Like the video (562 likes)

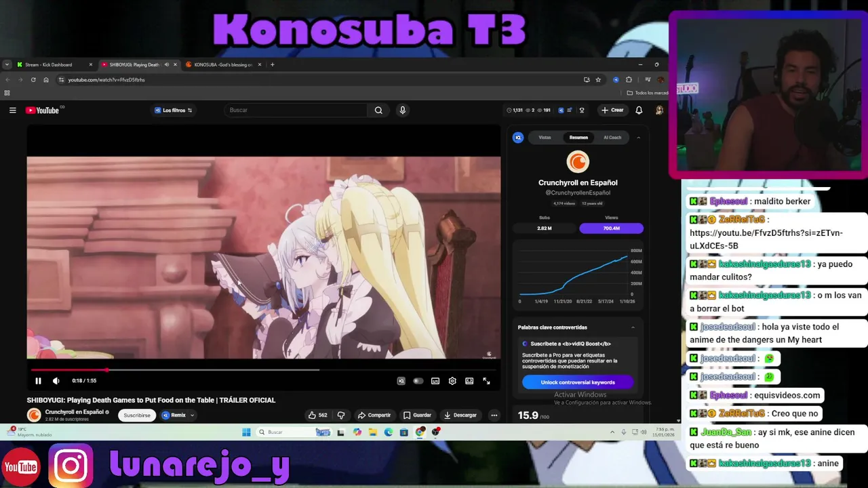point(317,415)
